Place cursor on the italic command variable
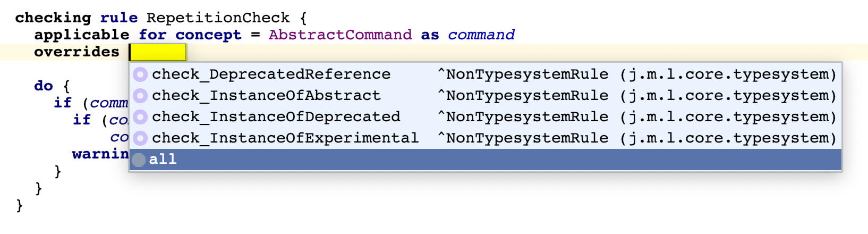Viewport: 868px width, 234px height. (481, 35)
